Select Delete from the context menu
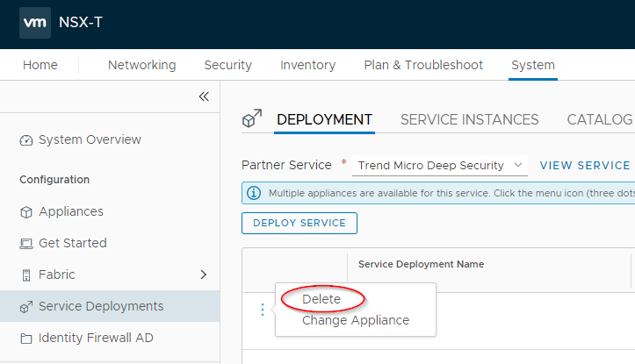This screenshot has width=635, height=364. click(x=321, y=299)
